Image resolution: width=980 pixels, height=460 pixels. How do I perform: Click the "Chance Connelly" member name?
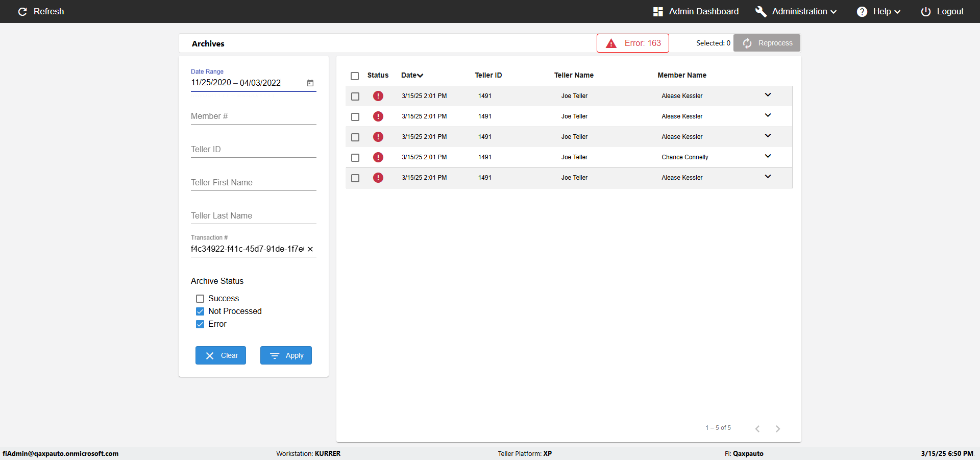point(685,157)
